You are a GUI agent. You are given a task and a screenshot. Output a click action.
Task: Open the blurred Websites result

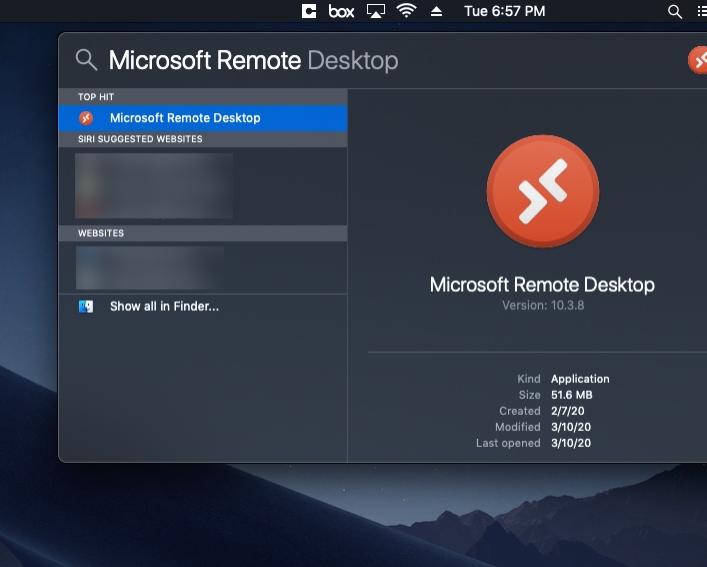pyautogui.click(x=150, y=267)
